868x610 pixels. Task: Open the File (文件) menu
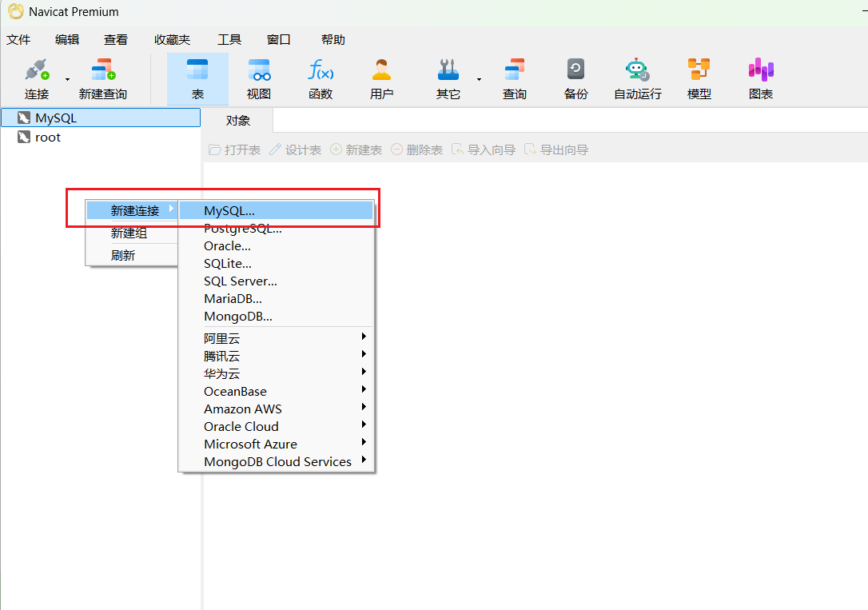coord(18,40)
